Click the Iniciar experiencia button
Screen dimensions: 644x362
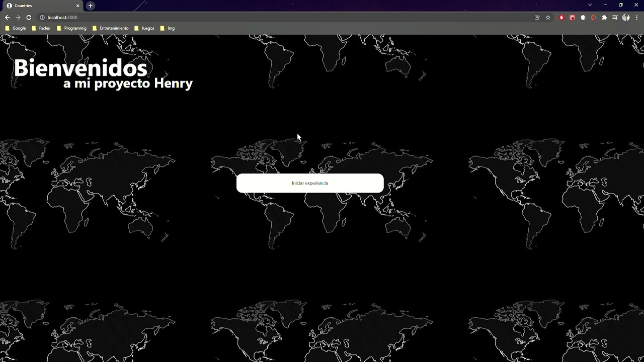click(310, 183)
